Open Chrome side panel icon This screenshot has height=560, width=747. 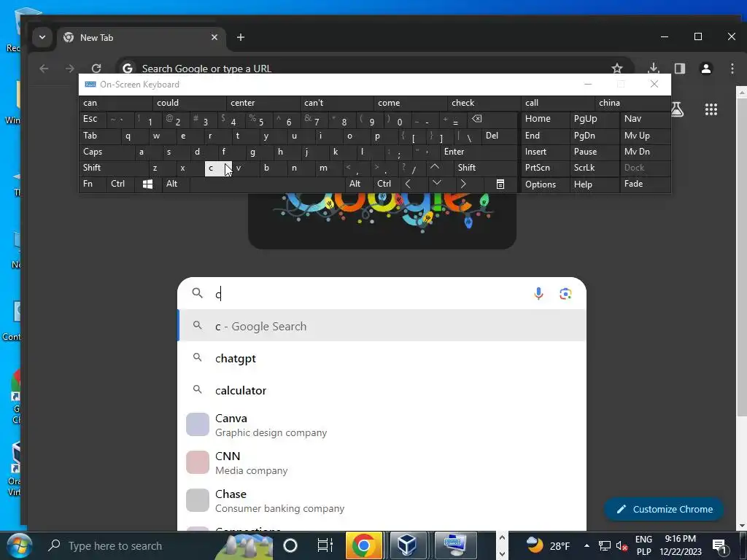tap(680, 69)
